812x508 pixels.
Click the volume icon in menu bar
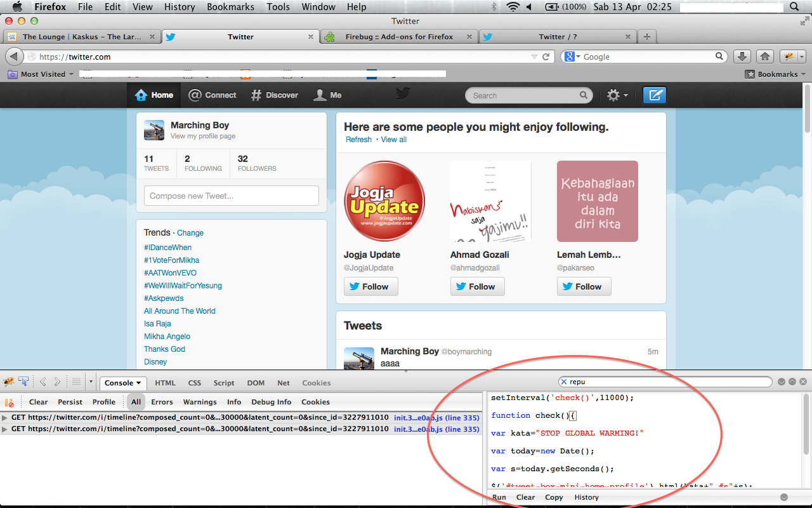pyautogui.click(x=530, y=7)
